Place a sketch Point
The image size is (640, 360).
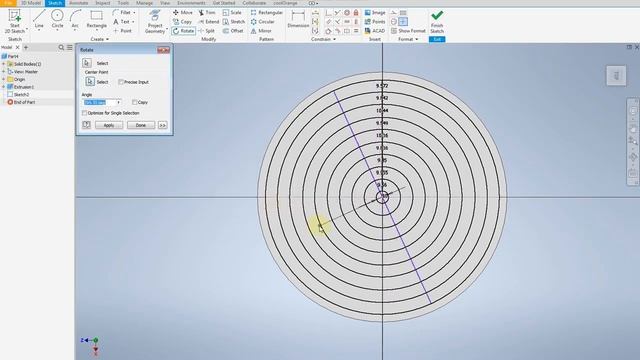click(x=122, y=31)
